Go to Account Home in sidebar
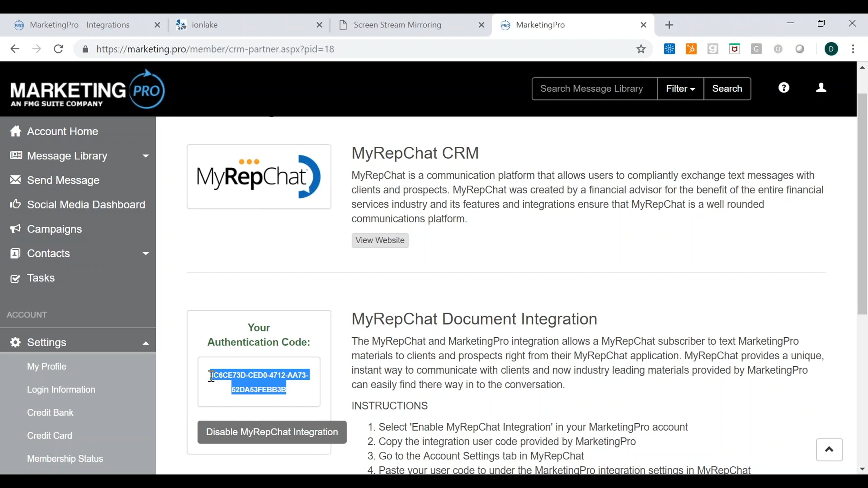Viewport: 868px width, 488px height. (63, 131)
